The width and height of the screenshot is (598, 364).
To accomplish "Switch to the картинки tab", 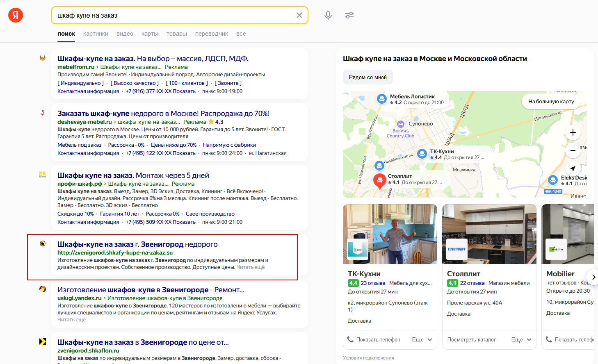I will click(96, 34).
